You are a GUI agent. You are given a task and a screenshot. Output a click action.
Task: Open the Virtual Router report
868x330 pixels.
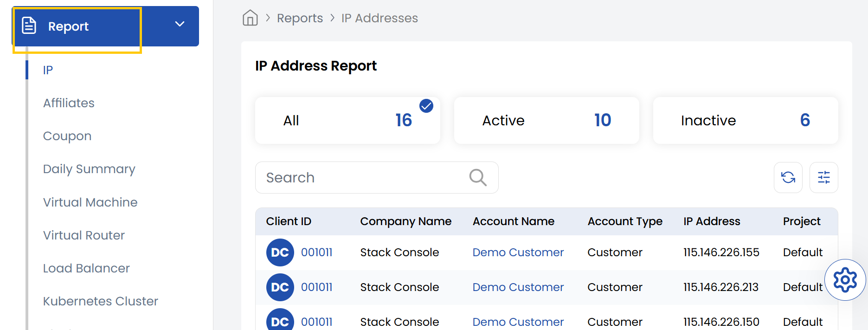click(x=84, y=235)
